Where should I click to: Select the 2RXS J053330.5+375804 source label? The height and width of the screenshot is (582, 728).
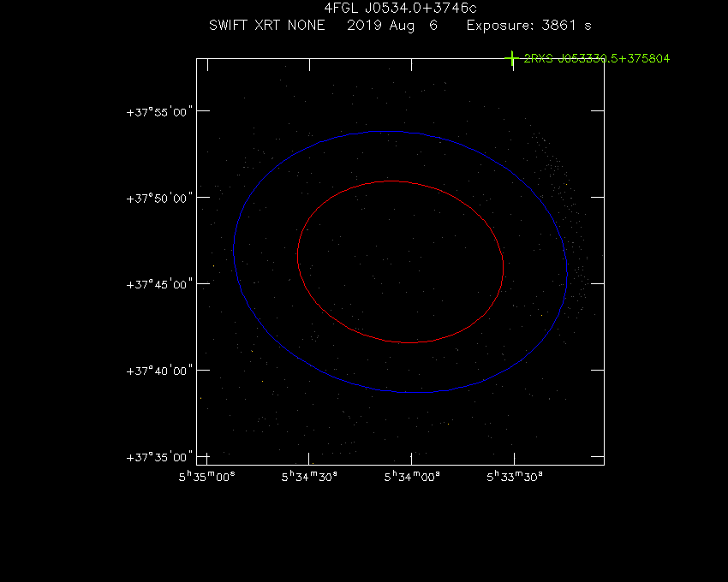tap(597, 58)
